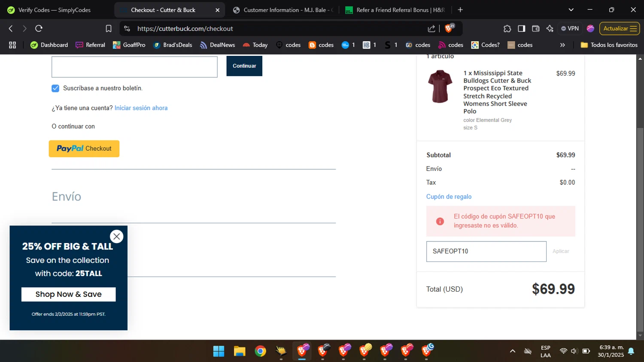Click the red error info icon

(440, 221)
